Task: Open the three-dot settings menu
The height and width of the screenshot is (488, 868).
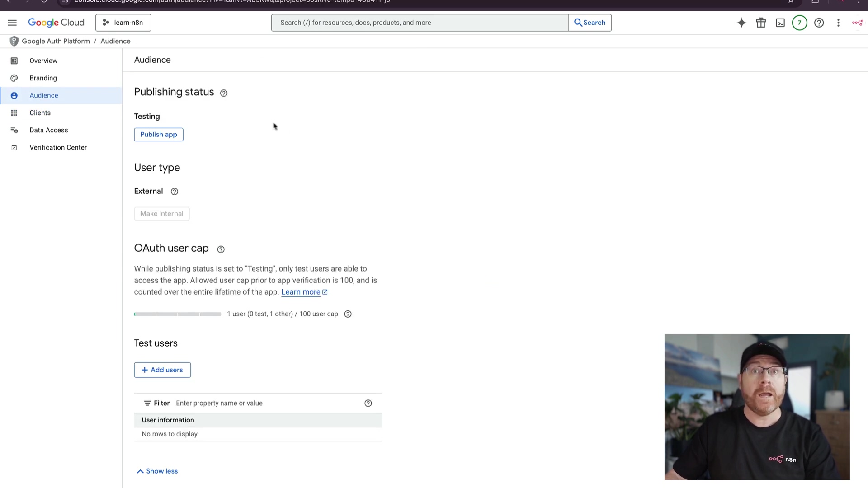Action: tap(838, 23)
